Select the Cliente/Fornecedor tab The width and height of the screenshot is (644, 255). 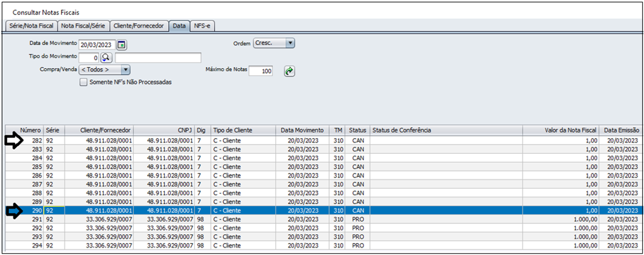(x=139, y=26)
